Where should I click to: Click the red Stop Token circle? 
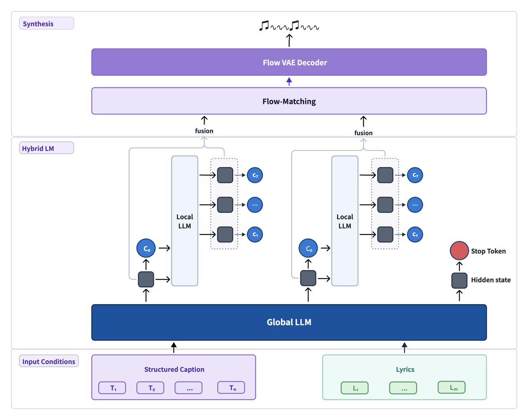pos(459,251)
